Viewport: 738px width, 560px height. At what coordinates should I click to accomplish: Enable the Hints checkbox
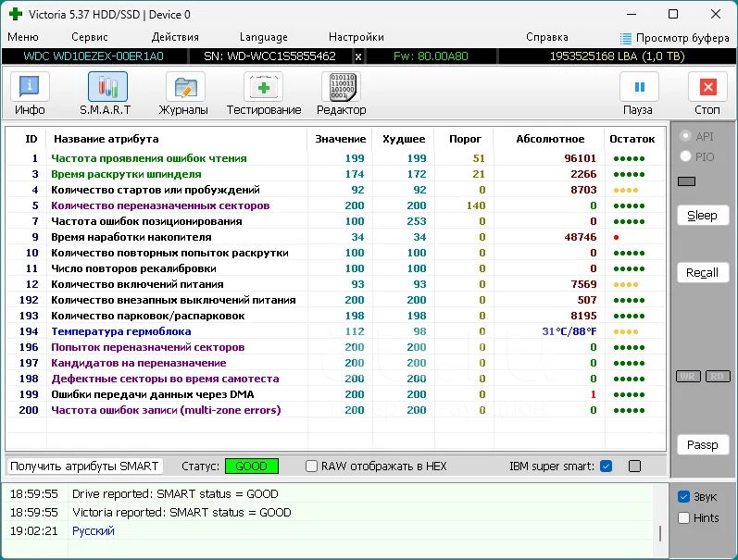click(684, 517)
